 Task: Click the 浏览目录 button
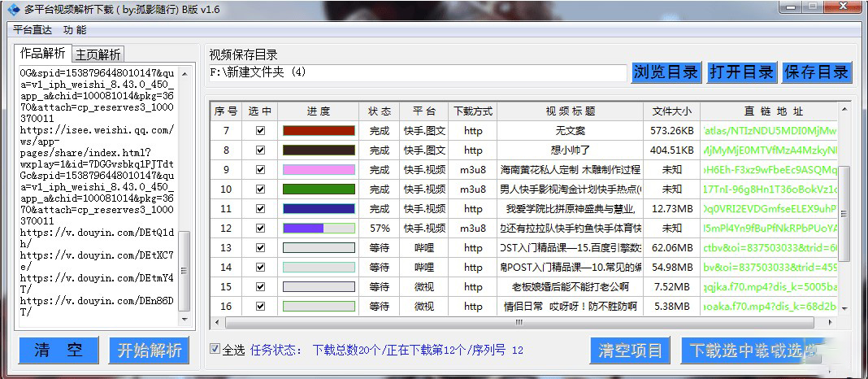pyautogui.click(x=666, y=72)
